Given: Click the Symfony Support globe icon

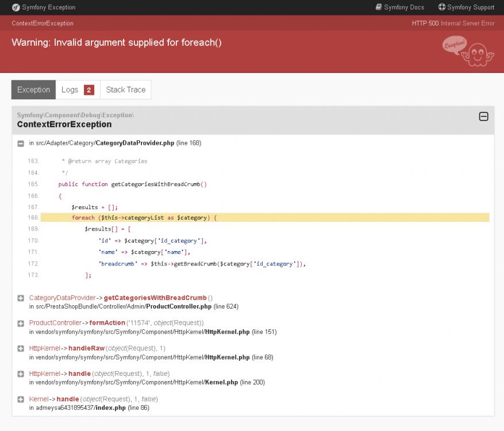Looking at the screenshot, I should [x=442, y=7].
